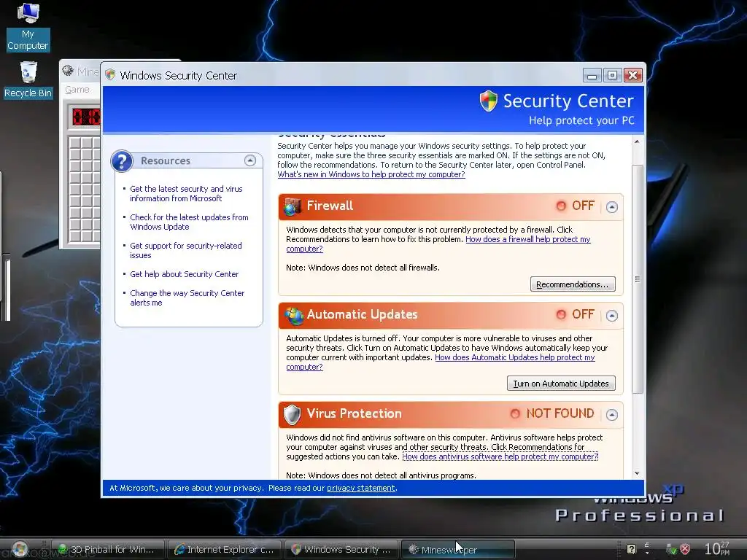Click Turn on Automatic Updates button
The image size is (747, 560).
tap(561, 384)
